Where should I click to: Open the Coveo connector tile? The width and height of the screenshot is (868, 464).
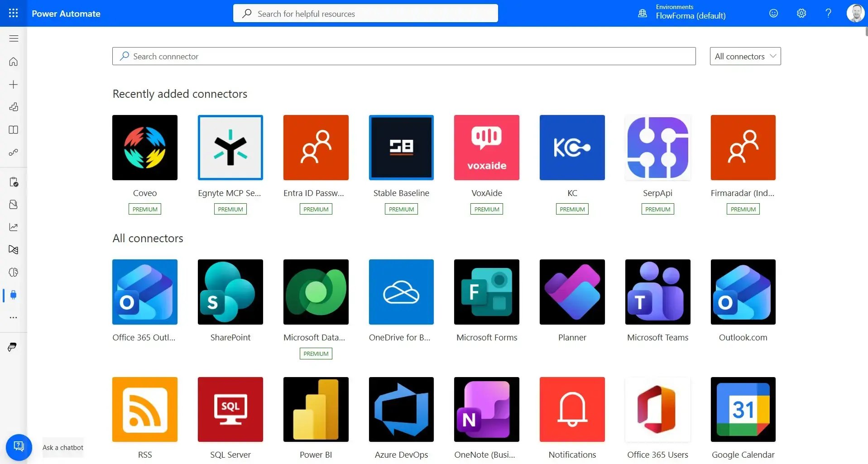tap(145, 148)
